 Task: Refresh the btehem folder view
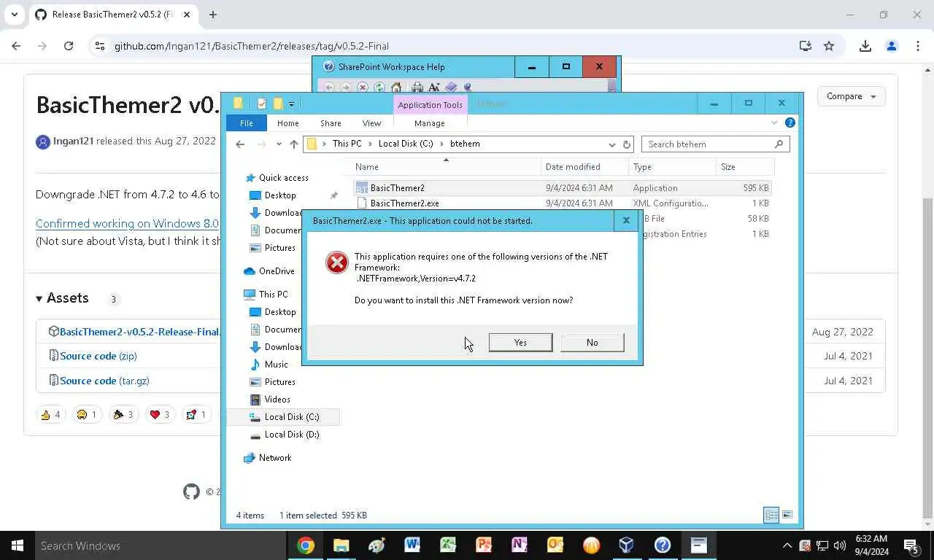626,144
